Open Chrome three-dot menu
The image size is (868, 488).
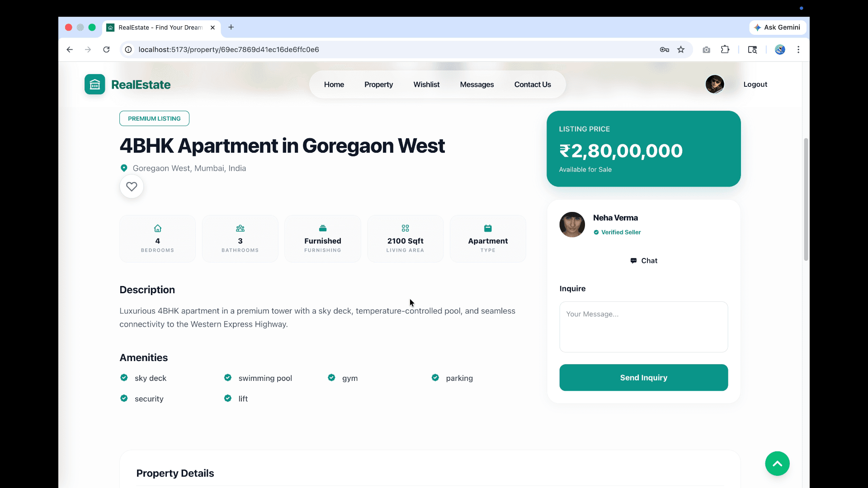click(x=798, y=50)
